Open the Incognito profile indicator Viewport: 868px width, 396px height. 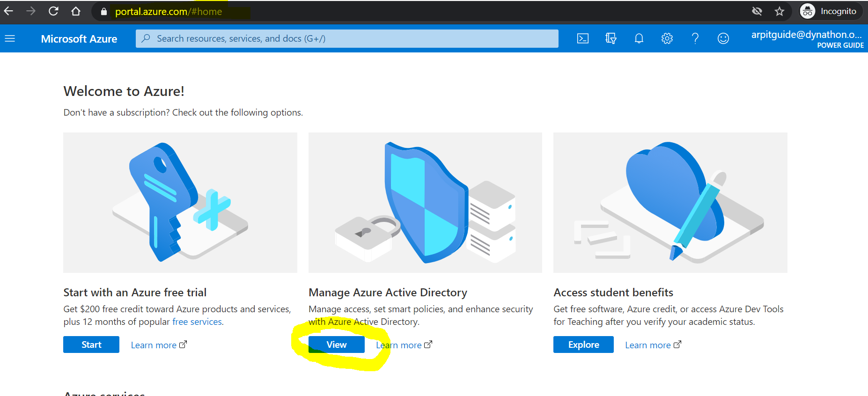(830, 11)
